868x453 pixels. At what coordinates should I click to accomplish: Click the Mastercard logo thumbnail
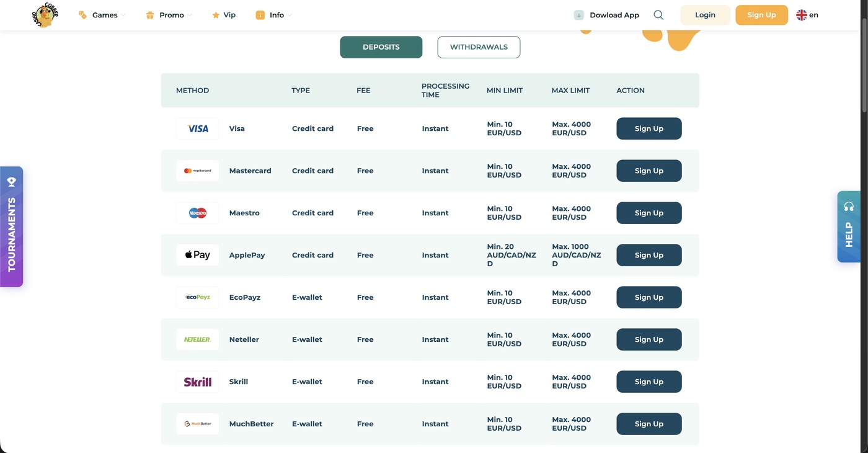click(198, 171)
